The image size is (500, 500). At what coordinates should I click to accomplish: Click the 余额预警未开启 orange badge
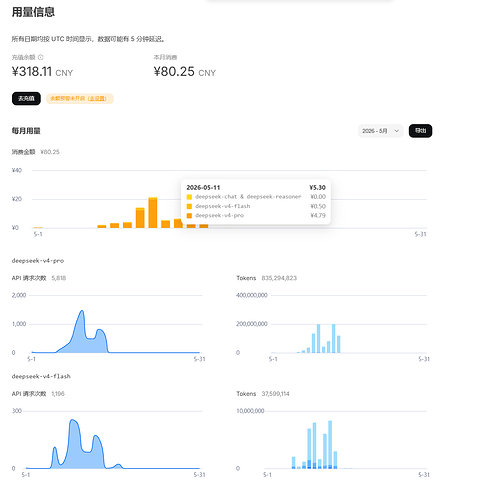80,99
